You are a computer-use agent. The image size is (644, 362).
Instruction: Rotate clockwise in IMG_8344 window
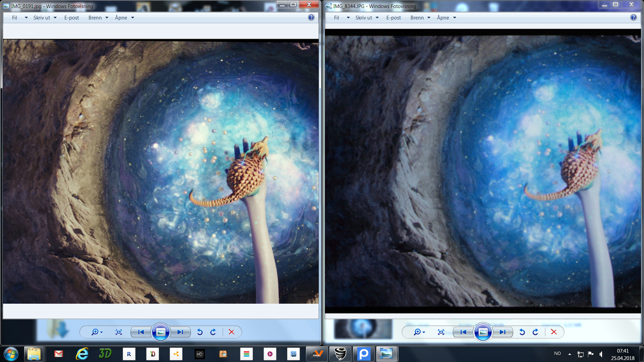[x=535, y=332]
